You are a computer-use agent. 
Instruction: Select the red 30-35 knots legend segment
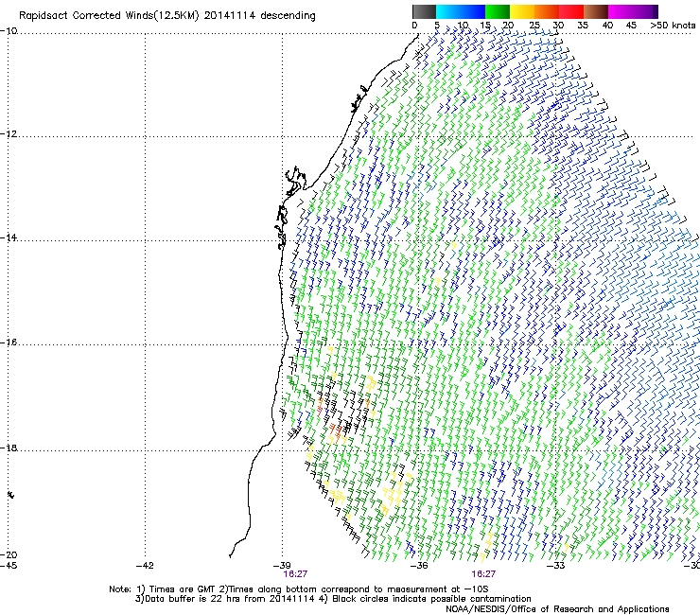click(x=571, y=11)
